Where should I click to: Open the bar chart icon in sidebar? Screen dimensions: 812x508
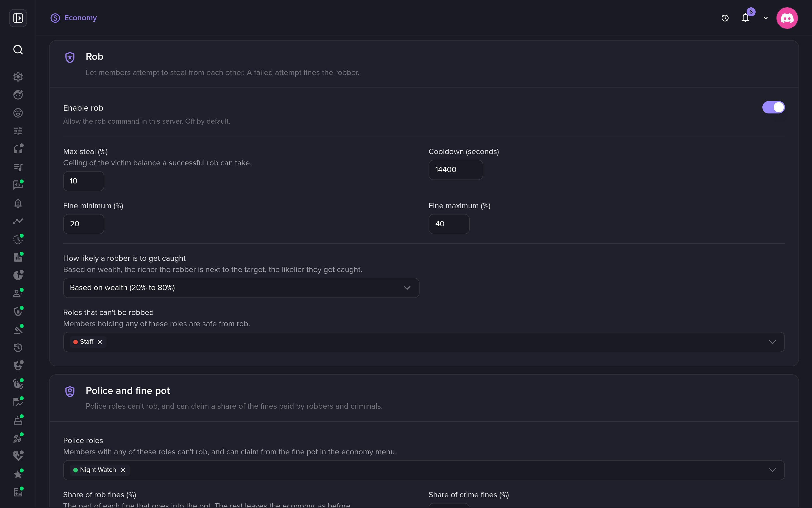18,257
